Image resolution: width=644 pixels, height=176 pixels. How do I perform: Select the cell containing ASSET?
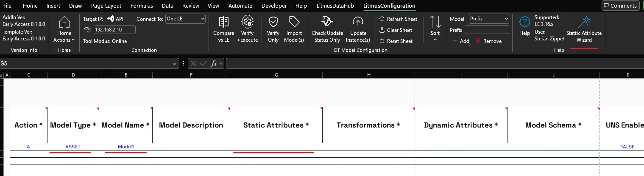coord(73,147)
